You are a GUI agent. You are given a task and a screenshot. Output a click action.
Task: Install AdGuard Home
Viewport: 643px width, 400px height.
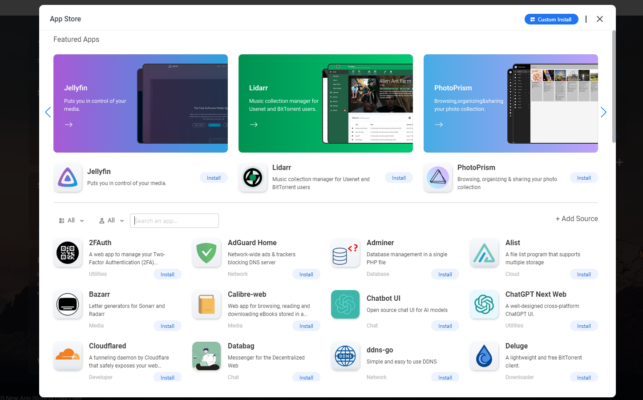tap(306, 274)
